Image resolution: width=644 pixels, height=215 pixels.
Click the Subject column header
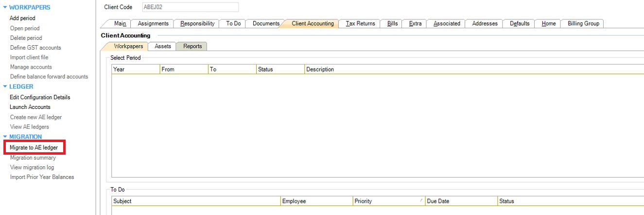195,201
